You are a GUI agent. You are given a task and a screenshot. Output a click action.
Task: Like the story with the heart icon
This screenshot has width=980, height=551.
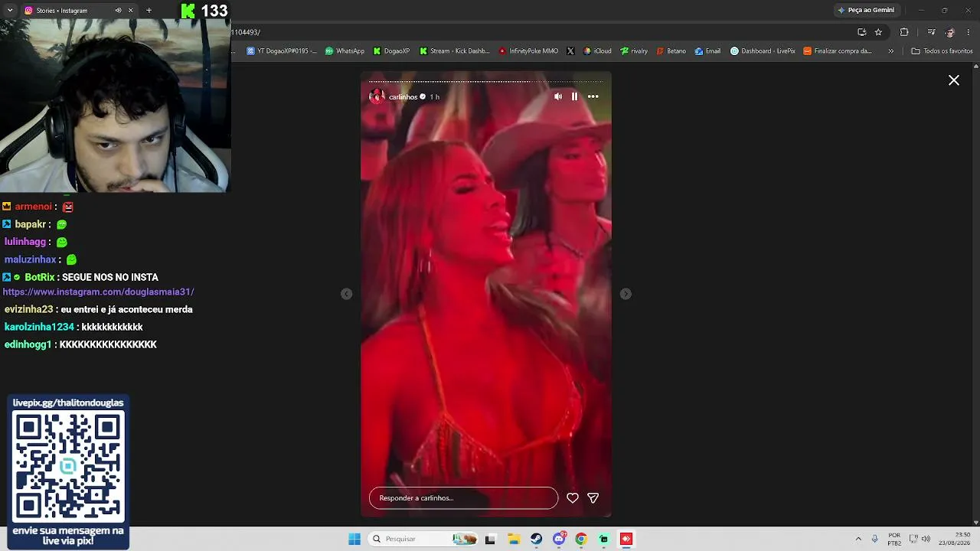pos(572,497)
